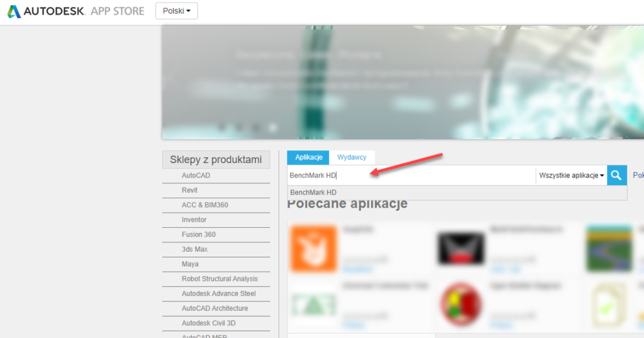Click the blue magnifier search button
Screen dimensions: 644x338
[x=616, y=176]
